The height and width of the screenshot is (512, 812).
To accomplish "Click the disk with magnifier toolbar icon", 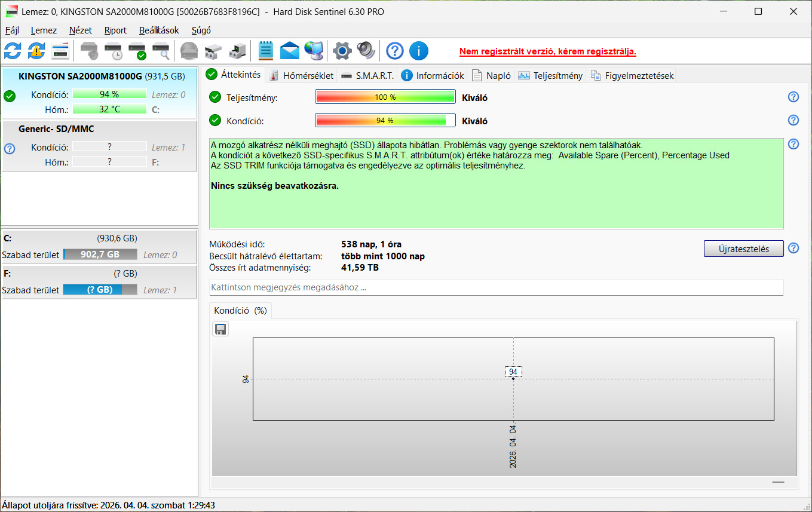I will pyautogui.click(x=161, y=51).
